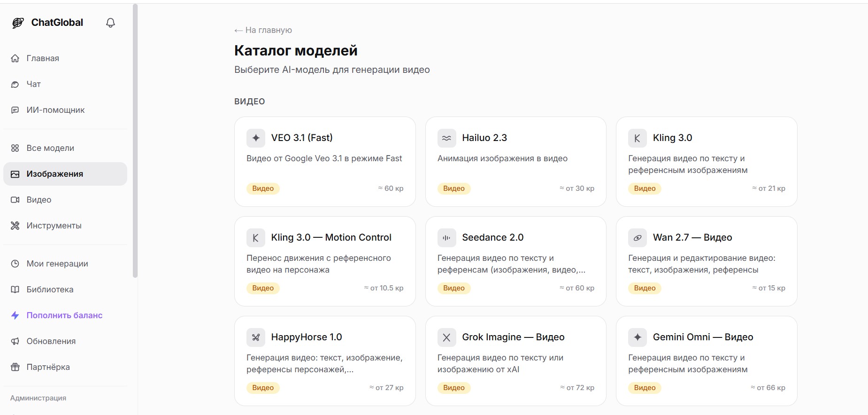Open the Kling 3.0 model title
The height and width of the screenshot is (415, 868).
pyautogui.click(x=673, y=138)
